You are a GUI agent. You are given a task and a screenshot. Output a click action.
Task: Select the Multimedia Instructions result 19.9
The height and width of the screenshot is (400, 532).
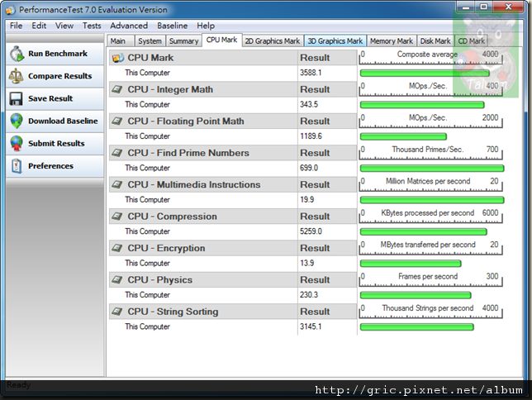click(306, 200)
